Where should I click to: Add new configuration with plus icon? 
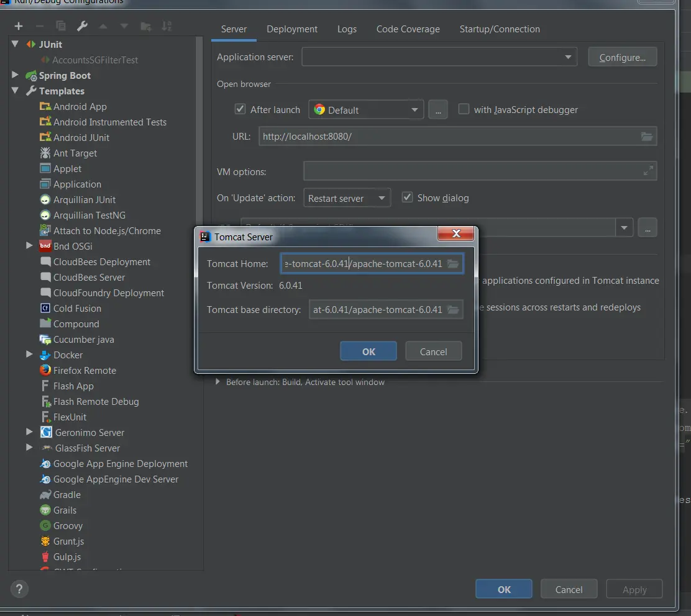pyautogui.click(x=19, y=27)
